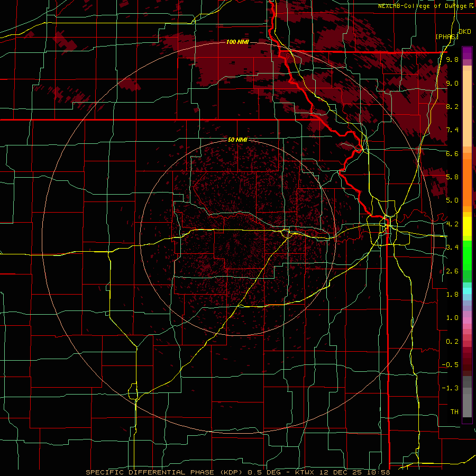This screenshot has height=476, width=476.
Task: Click the 7.4 value on the color scale
Action: pos(452,130)
